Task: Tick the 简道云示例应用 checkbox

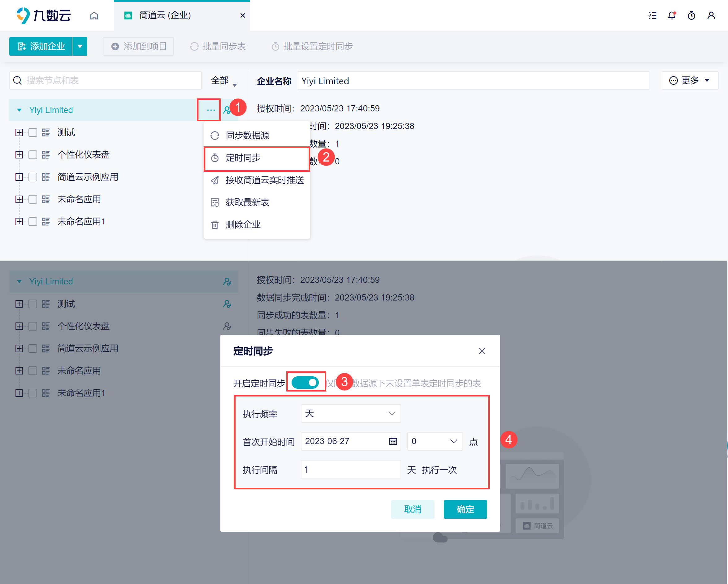Action: 33,177
